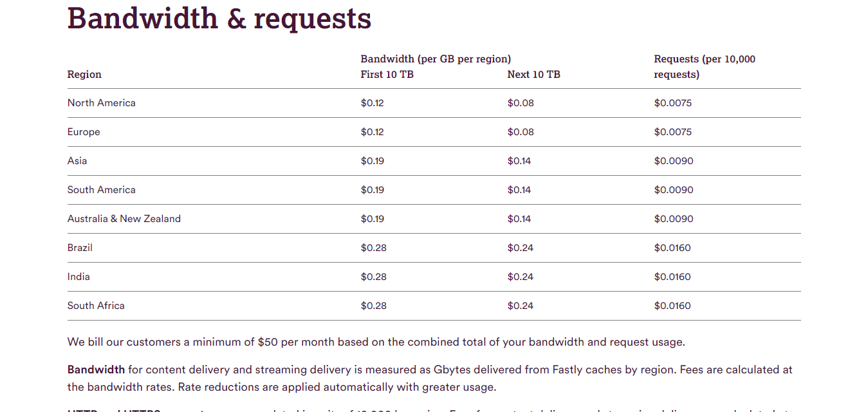Select the "First 10 TB" column header
Viewport: 868px width, 412px height.
coord(387,75)
